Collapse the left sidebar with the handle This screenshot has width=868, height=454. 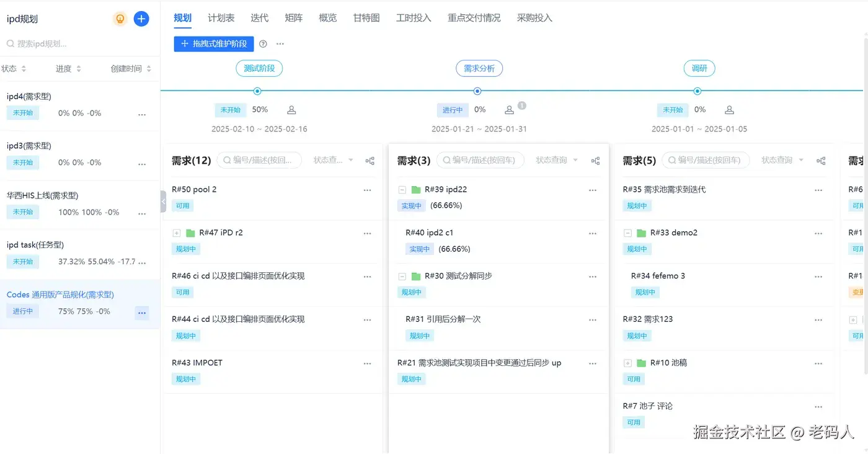(x=163, y=202)
